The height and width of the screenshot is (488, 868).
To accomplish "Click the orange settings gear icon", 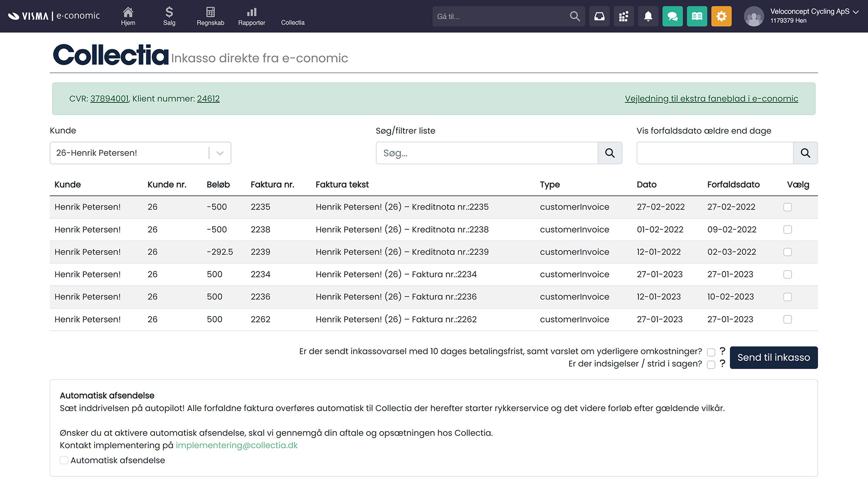I will tap(721, 16).
